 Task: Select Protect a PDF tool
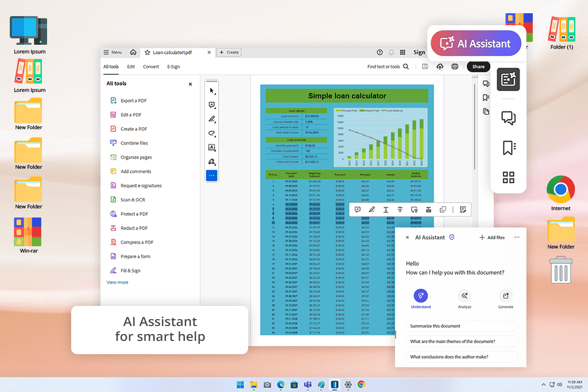coord(129,214)
